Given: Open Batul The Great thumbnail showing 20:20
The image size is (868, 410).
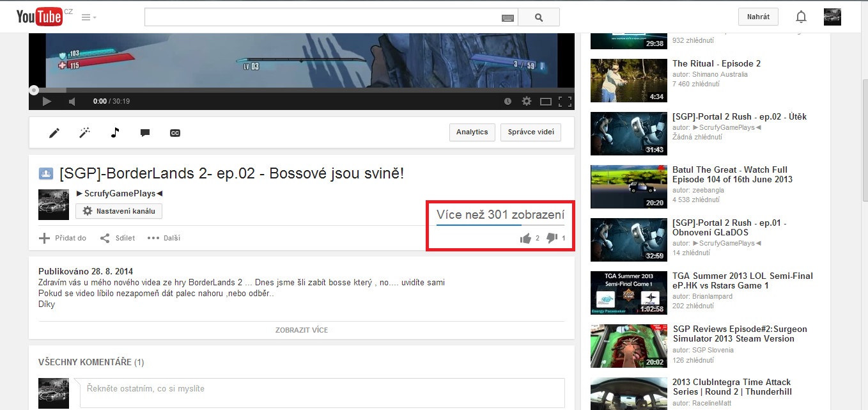Looking at the screenshot, I should point(629,187).
